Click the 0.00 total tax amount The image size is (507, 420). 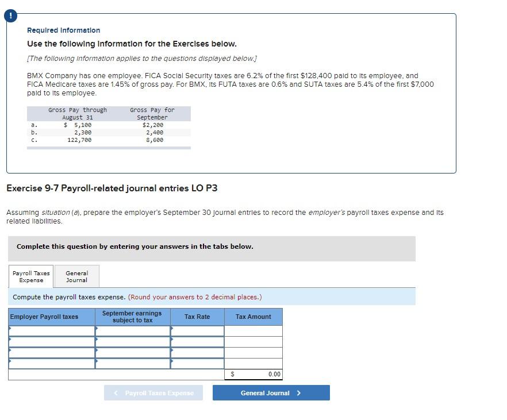click(x=274, y=374)
